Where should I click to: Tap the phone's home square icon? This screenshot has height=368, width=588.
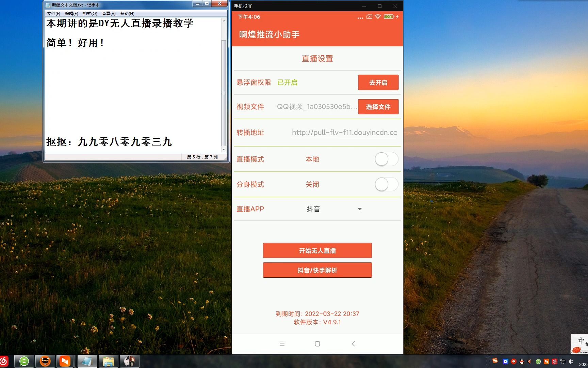(x=317, y=344)
